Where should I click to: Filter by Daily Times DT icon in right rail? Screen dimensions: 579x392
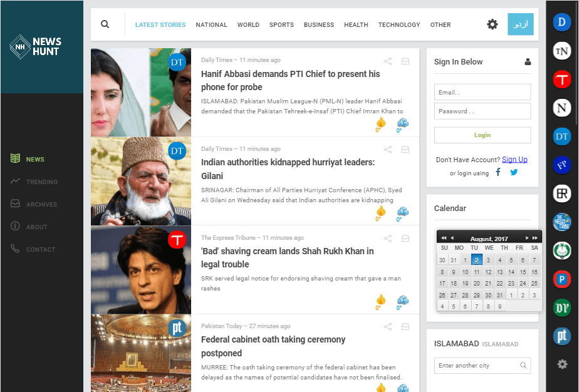561,137
